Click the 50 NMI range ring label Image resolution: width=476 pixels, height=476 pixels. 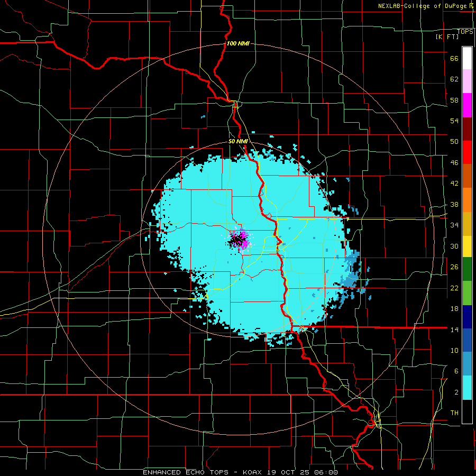[x=238, y=141]
